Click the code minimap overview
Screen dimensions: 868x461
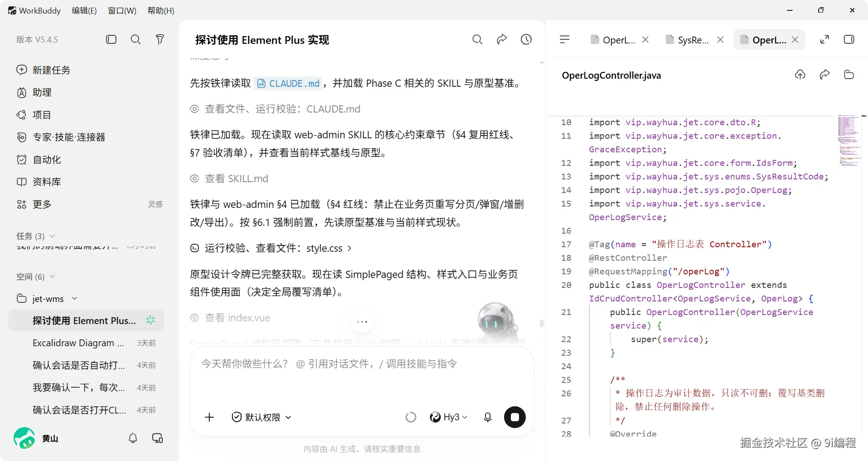(x=849, y=141)
